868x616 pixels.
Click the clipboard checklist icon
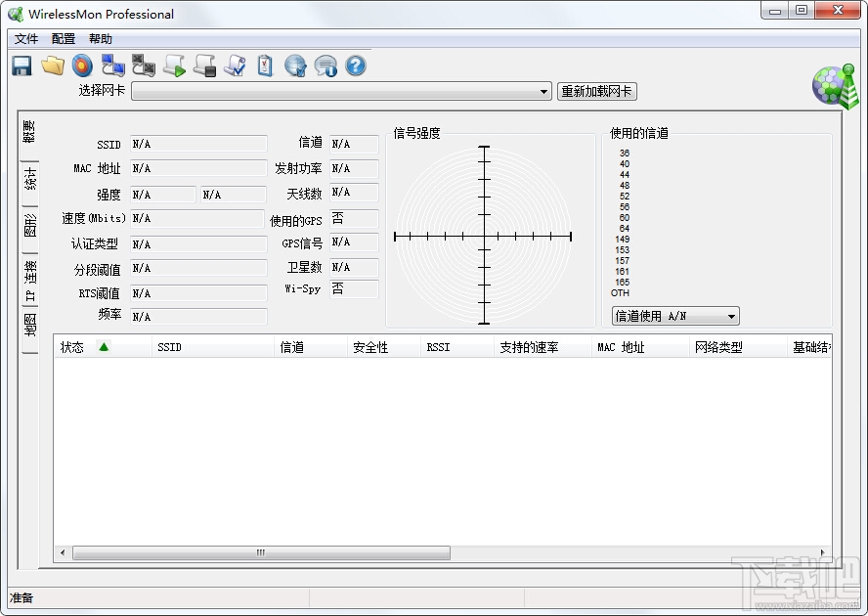[265, 66]
